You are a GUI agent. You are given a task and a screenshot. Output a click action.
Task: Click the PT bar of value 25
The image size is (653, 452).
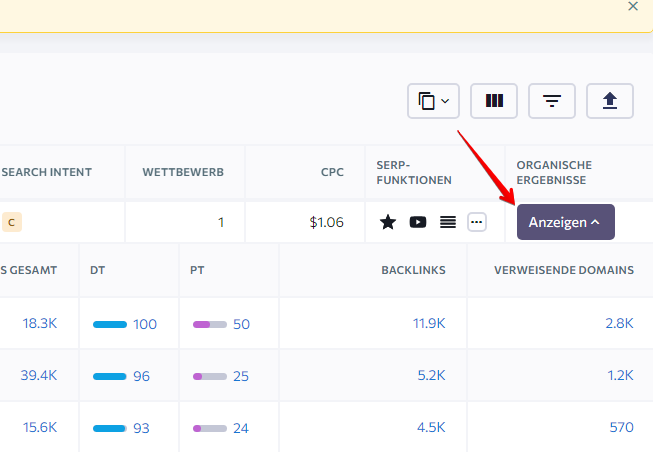[x=210, y=377]
